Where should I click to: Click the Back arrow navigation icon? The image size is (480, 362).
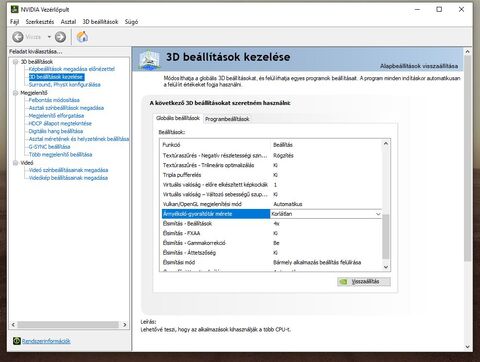18,37
